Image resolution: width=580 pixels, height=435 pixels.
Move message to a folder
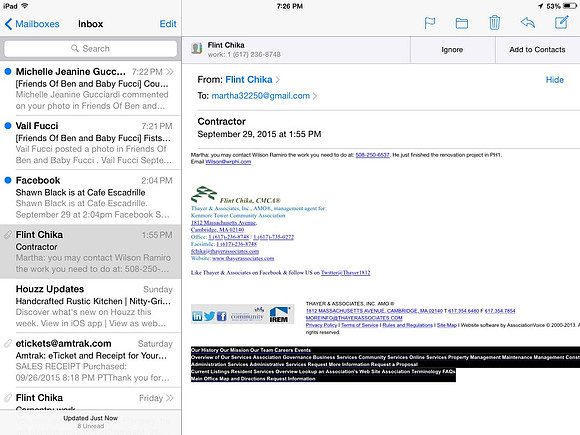tap(461, 23)
